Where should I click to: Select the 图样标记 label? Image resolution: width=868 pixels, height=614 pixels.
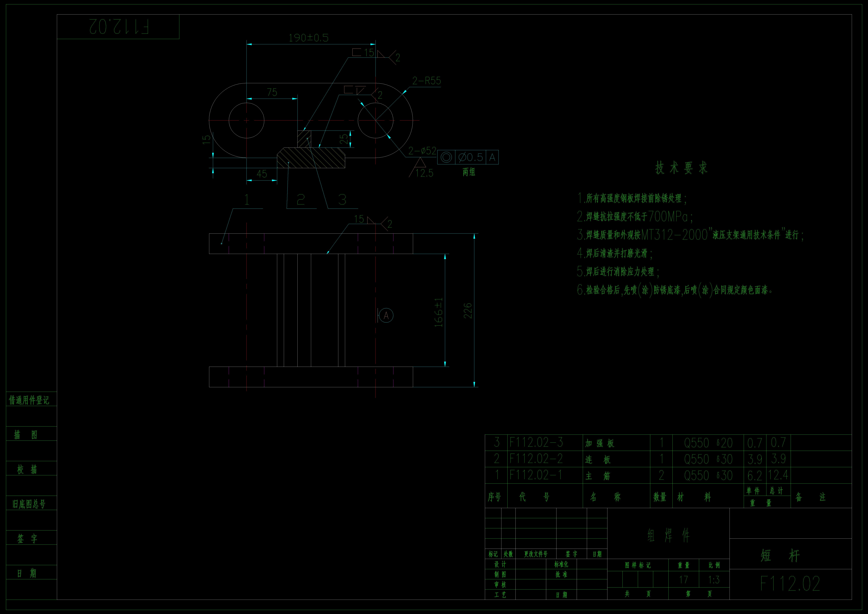638,565
